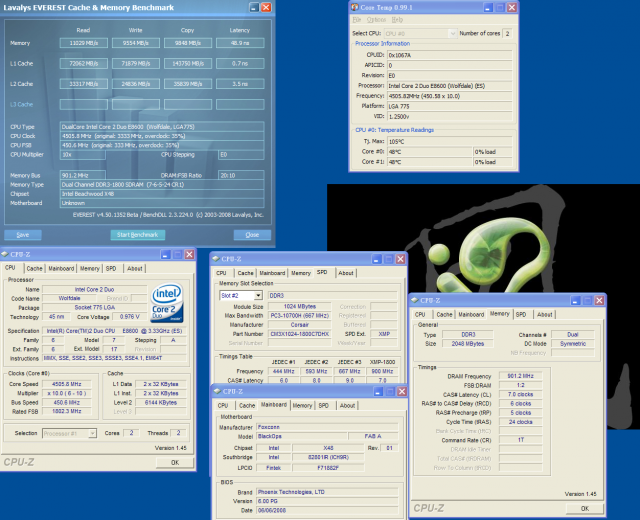The image size is (640, 520).
Task: Click Memory Type DDR3-1800 SDRAM field in EVEREST
Action: click(162, 184)
